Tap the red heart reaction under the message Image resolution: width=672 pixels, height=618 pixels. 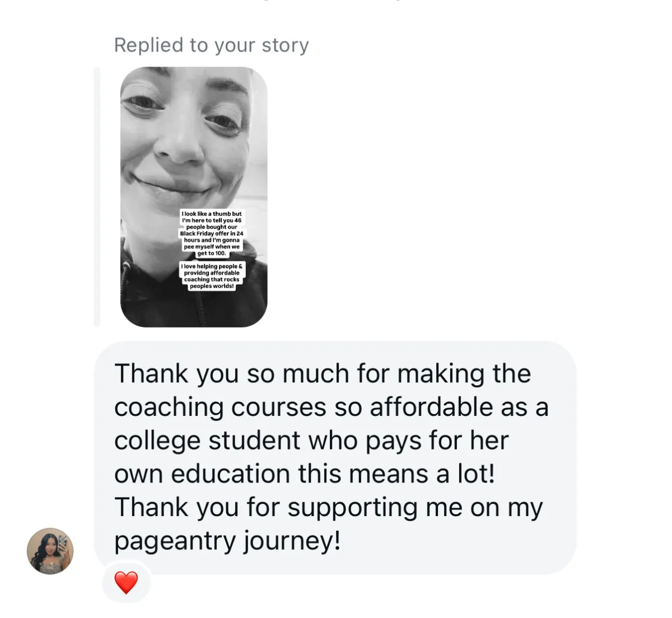coord(126,583)
